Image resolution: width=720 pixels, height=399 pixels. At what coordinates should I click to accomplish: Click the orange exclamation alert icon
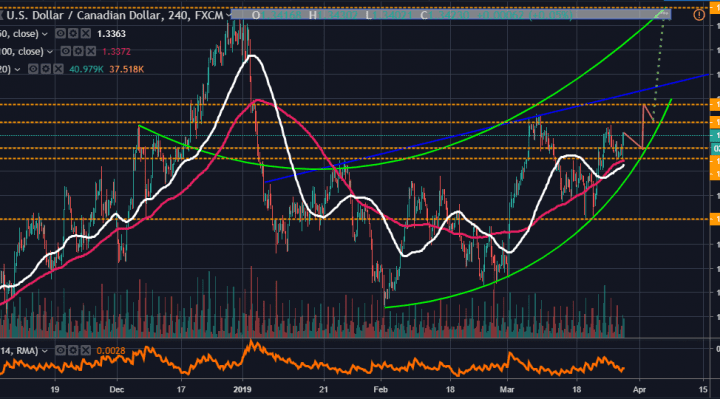(699, 15)
